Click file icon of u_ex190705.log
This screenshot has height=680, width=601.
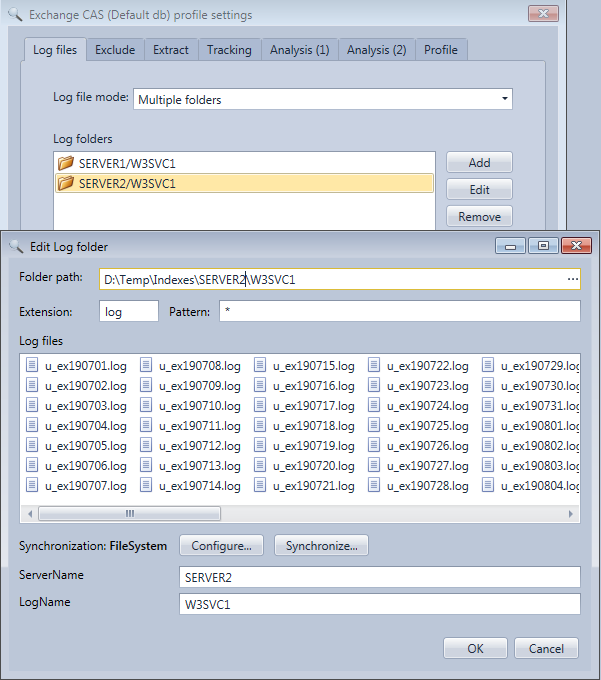coord(32,445)
